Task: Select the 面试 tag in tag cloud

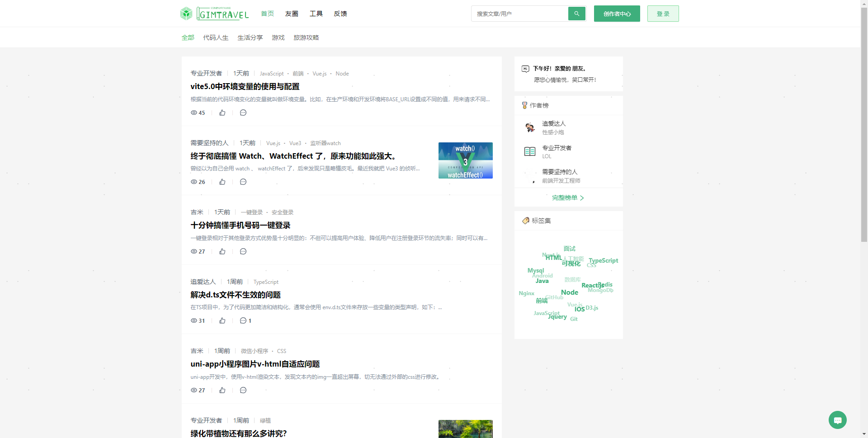Action: (570, 249)
